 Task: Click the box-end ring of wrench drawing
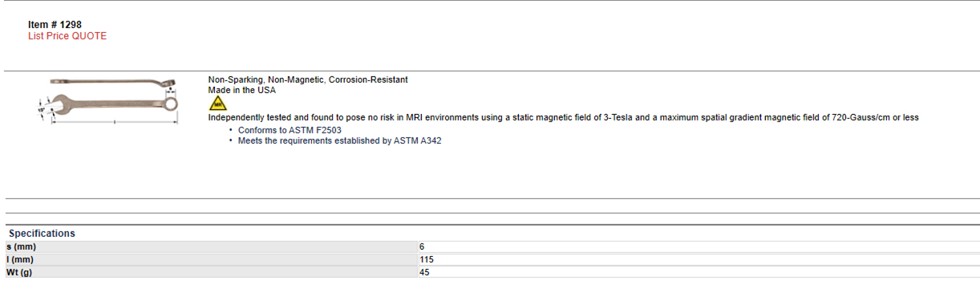pos(172,104)
